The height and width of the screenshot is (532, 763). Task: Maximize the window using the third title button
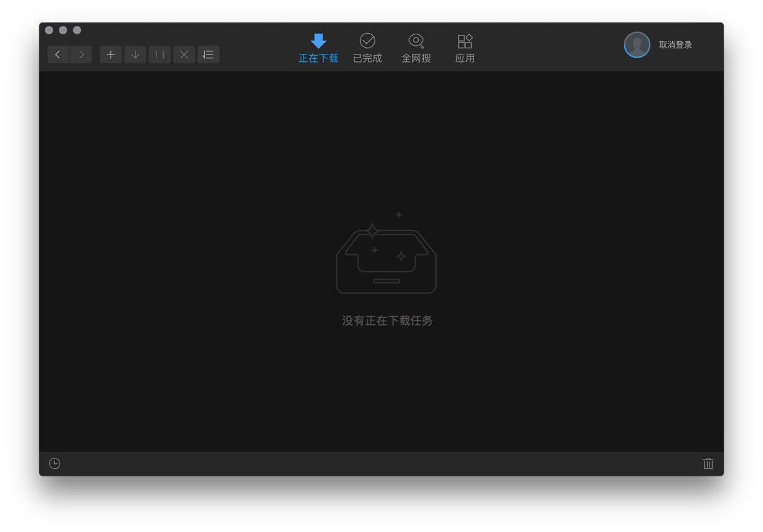[77, 30]
